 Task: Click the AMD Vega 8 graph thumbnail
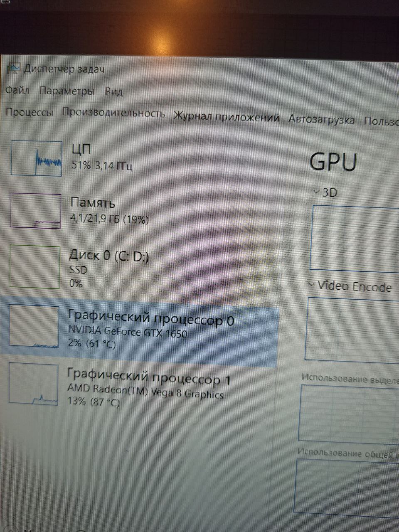tap(33, 383)
